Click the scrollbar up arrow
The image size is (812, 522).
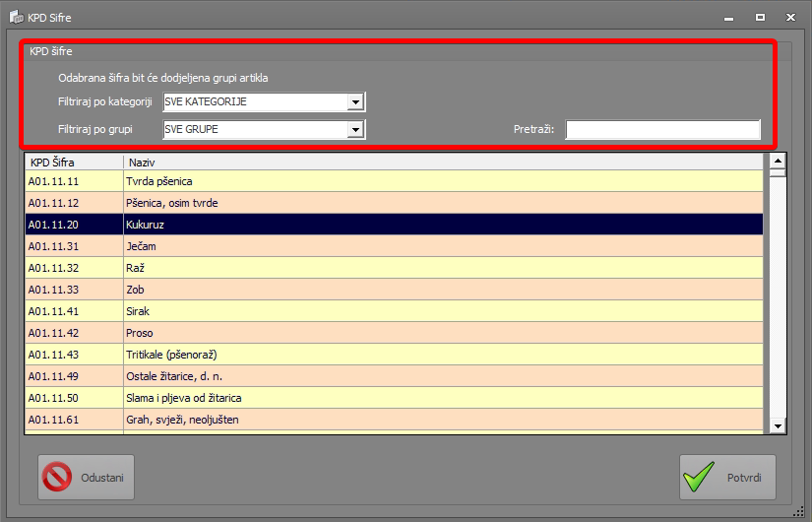pyautogui.click(x=778, y=161)
